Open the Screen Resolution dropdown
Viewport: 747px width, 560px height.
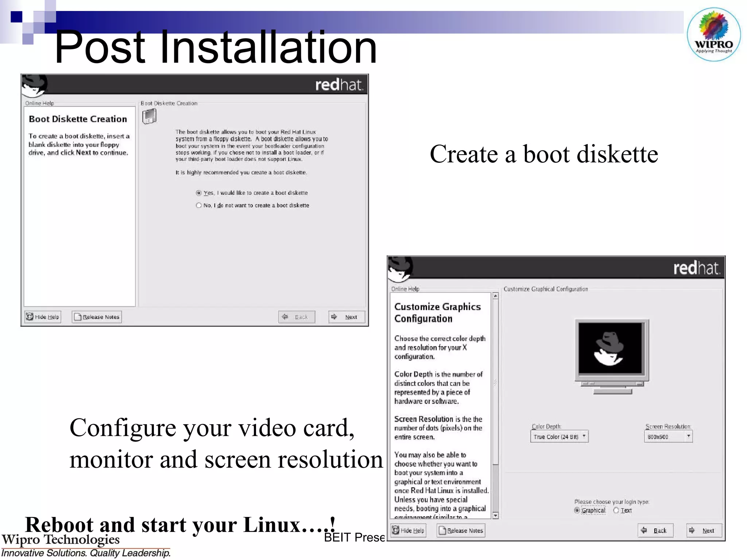[668, 436]
